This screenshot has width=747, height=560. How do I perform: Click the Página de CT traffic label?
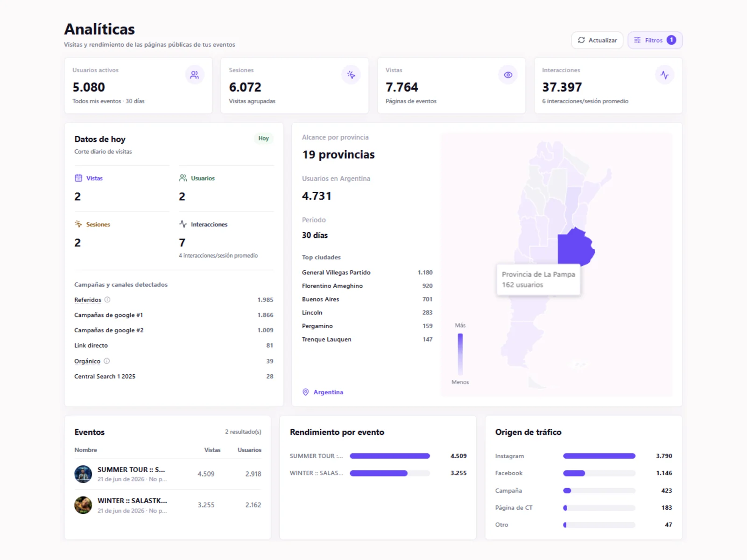coord(514,507)
